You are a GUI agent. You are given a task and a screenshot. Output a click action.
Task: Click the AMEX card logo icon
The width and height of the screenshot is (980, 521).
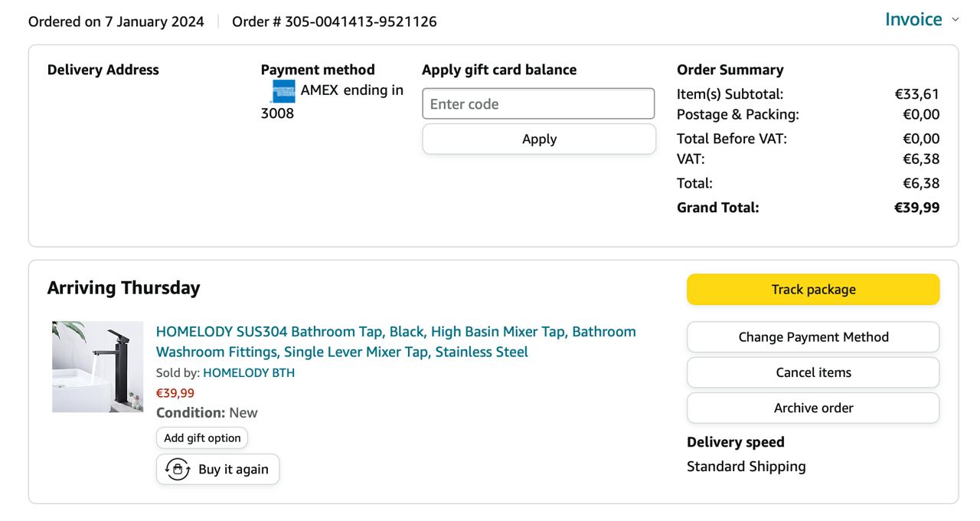[x=283, y=91]
